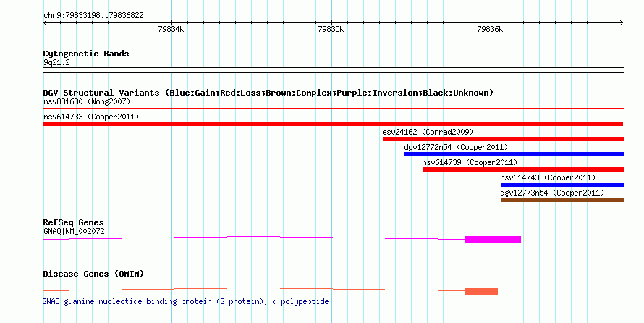Click the ruler's right arrow end
This screenshot has width=644, height=323.
pos(621,23)
